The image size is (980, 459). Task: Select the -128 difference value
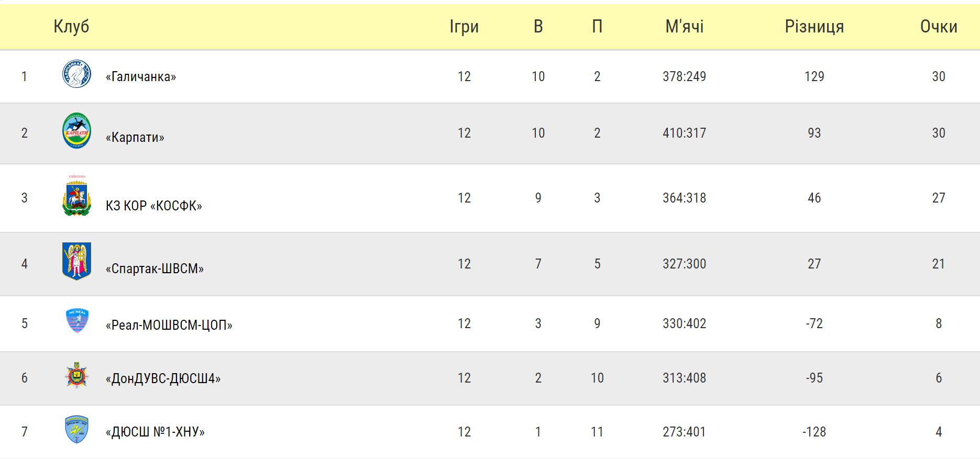[814, 432]
